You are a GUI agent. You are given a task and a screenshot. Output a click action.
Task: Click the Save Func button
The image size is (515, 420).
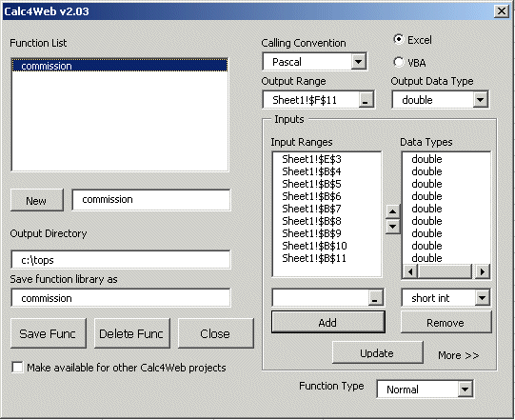pyautogui.click(x=48, y=333)
